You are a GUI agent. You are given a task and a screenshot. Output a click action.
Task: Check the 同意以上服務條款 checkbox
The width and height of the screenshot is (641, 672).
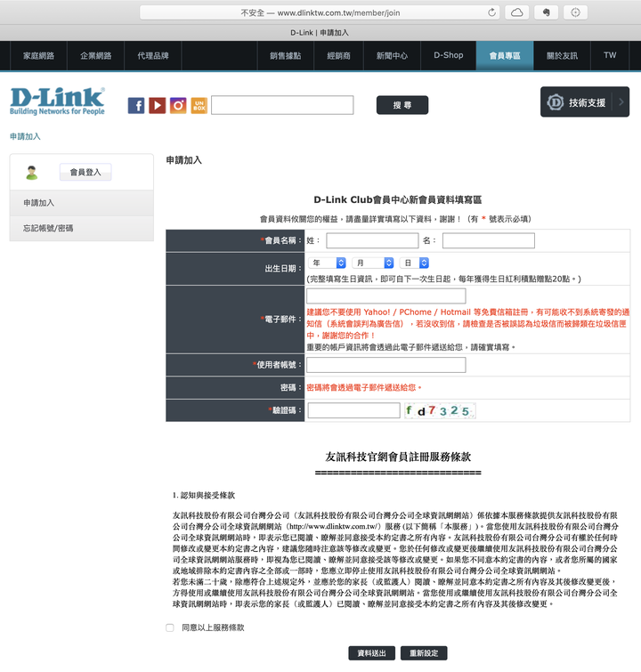click(170, 627)
